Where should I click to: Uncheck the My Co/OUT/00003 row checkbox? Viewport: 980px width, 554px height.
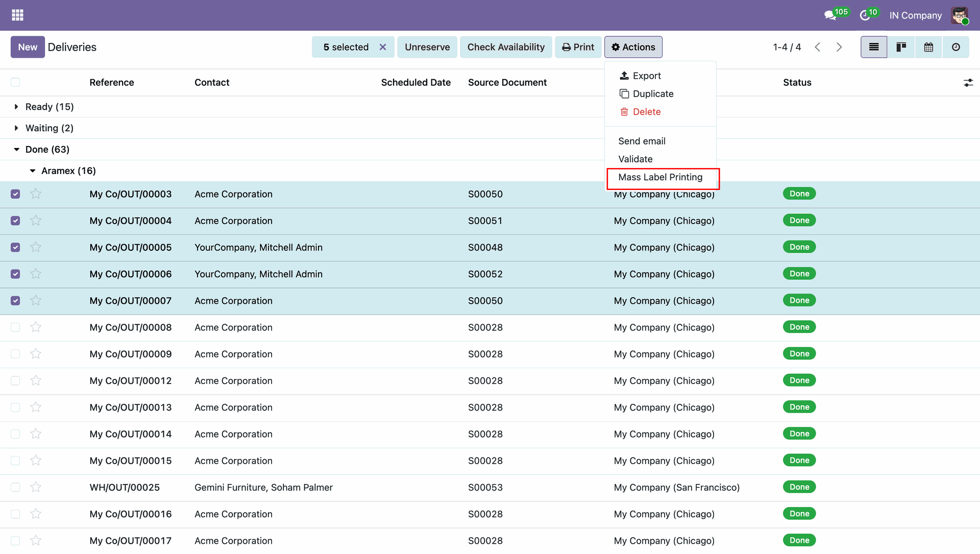[15, 194]
